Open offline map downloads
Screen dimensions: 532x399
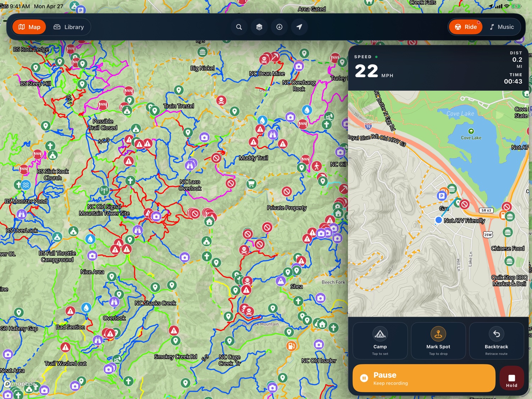[279, 27]
